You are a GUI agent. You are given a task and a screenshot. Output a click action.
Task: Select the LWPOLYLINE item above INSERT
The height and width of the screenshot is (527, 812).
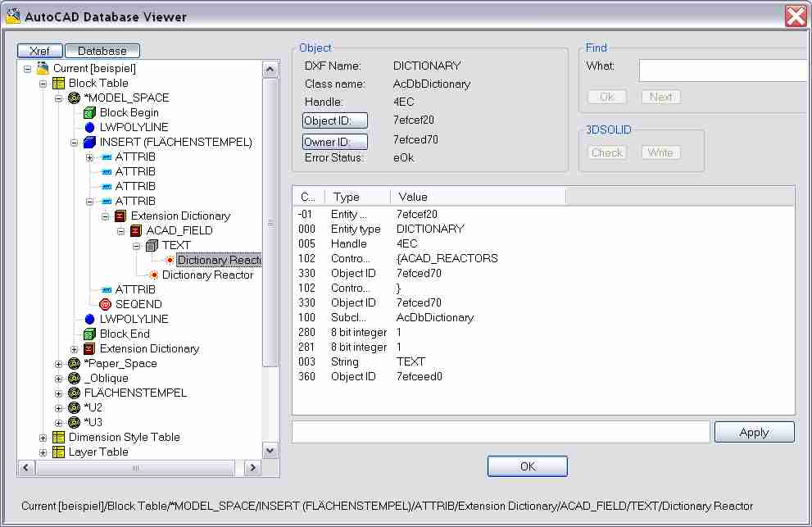point(134,127)
